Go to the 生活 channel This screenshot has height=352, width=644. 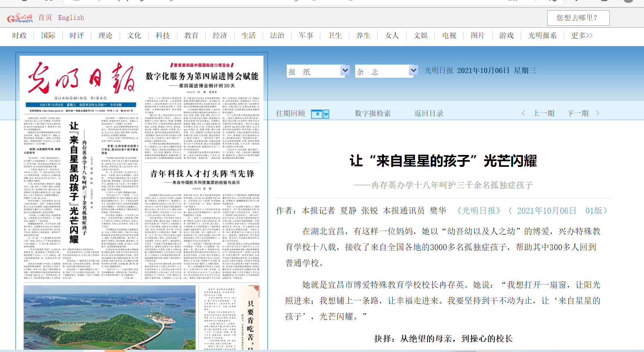click(249, 35)
